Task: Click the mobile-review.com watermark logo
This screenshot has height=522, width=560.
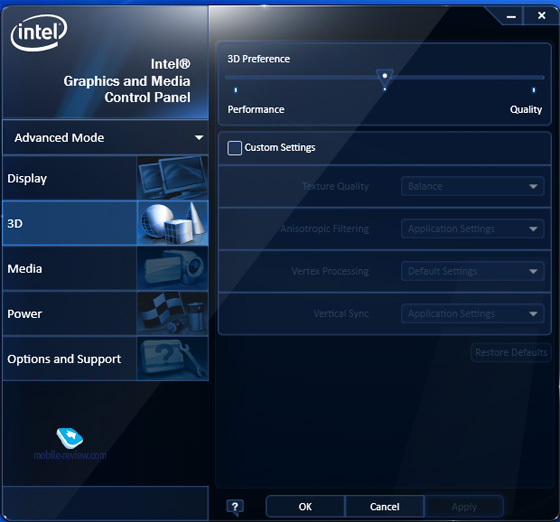Action: coord(70,444)
